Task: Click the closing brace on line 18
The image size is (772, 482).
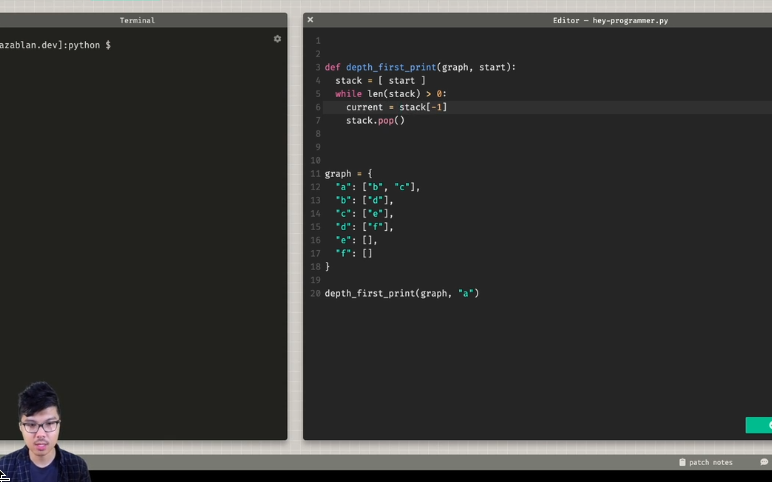Action: (327, 266)
